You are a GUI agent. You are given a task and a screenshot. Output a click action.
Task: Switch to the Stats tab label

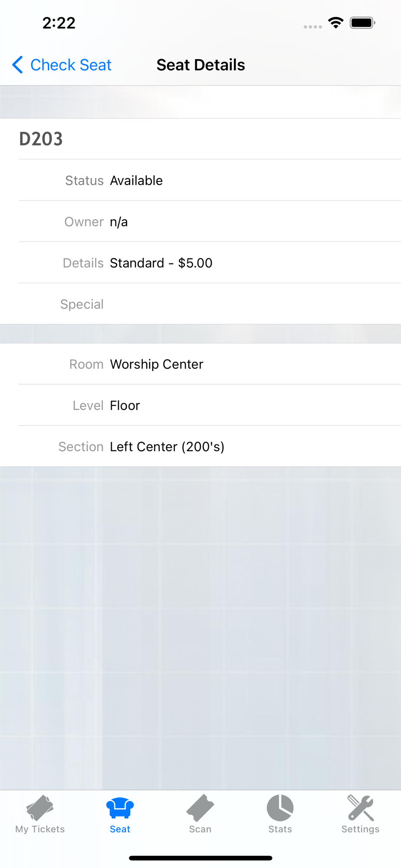point(280,829)
